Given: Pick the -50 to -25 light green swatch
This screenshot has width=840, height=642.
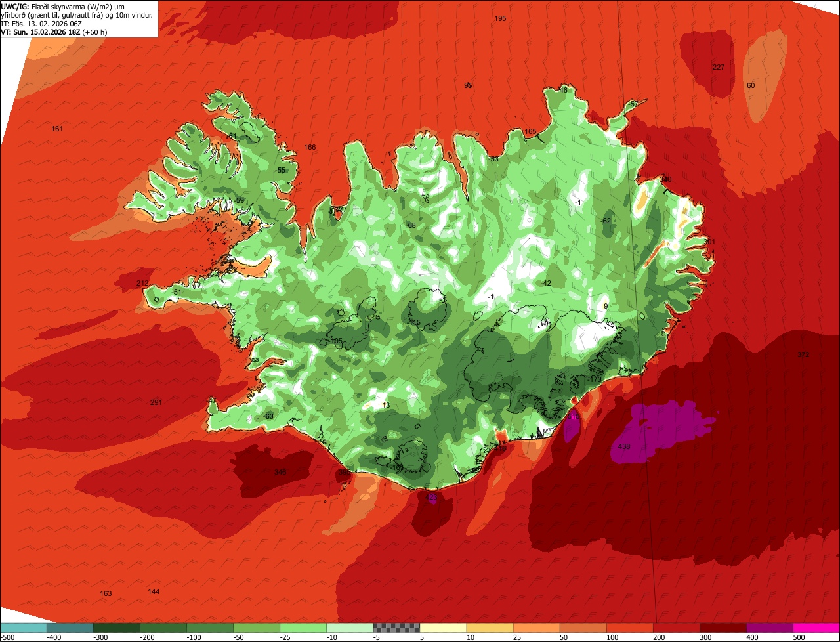Looking at the screenshot, I should (257, 628).
